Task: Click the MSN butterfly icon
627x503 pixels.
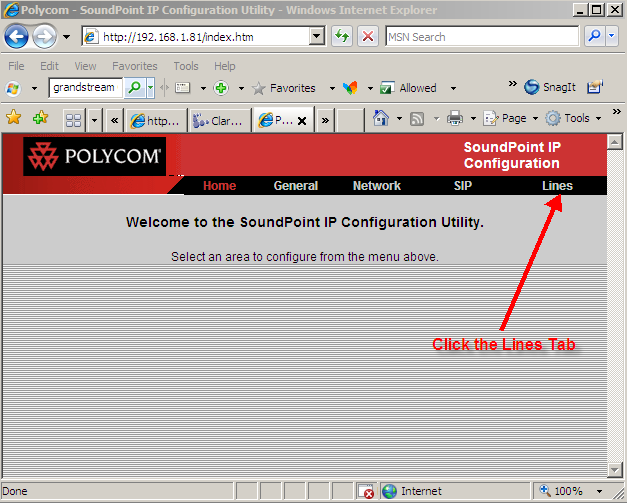Action: pyautogui.click(x=350, y=88)
